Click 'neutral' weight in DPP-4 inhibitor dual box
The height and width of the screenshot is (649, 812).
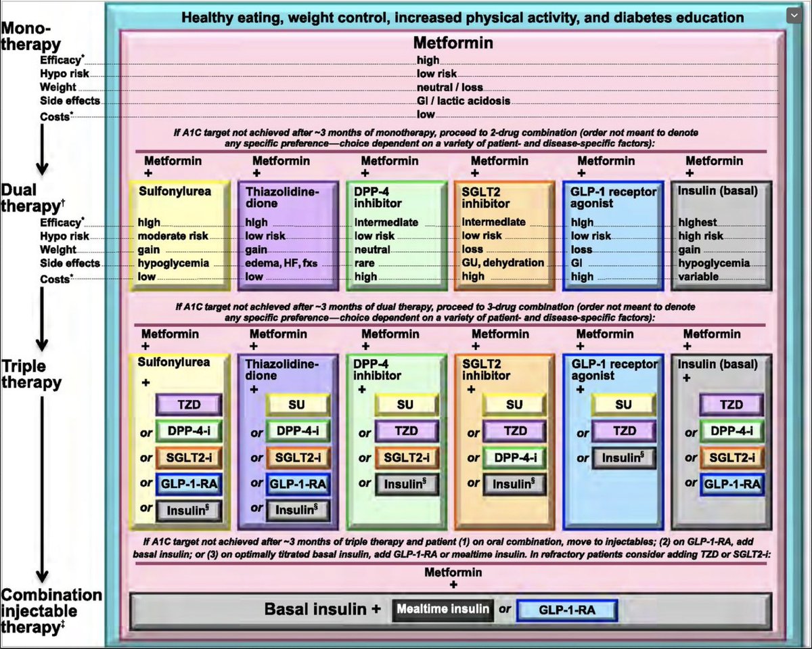tap(371, 250)
